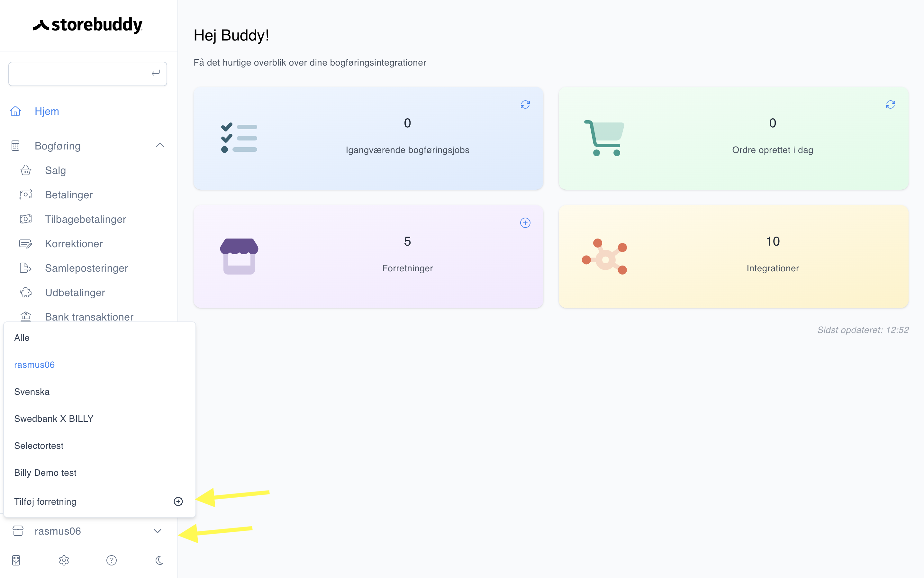Toggle dark mode with the moon icon
The image size is (924, 578).
click(x=159, y=560)
